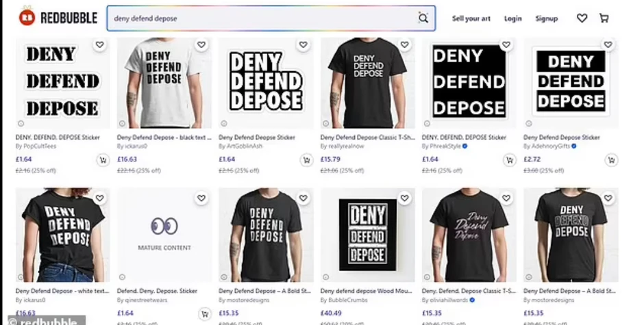
Task: Click the Login menu item
Action: [512, 18]
